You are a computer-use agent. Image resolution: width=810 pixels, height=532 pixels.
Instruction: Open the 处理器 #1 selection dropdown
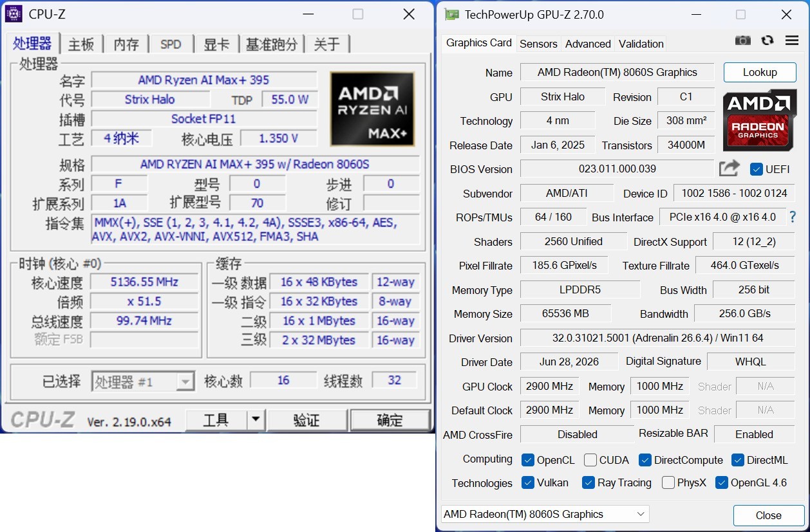142,381
